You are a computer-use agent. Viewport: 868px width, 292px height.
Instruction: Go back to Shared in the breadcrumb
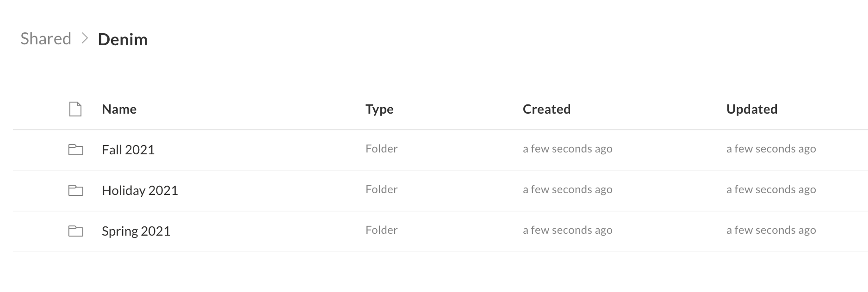[46, 39]
